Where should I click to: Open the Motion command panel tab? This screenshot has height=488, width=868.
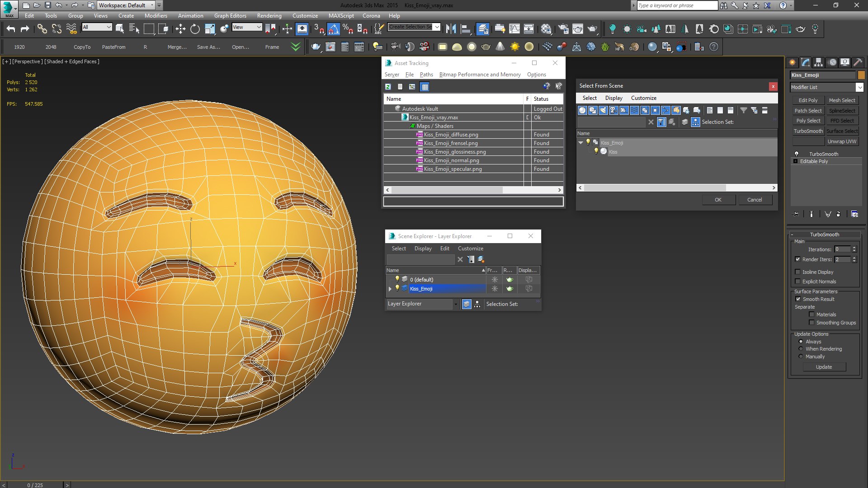832,62
